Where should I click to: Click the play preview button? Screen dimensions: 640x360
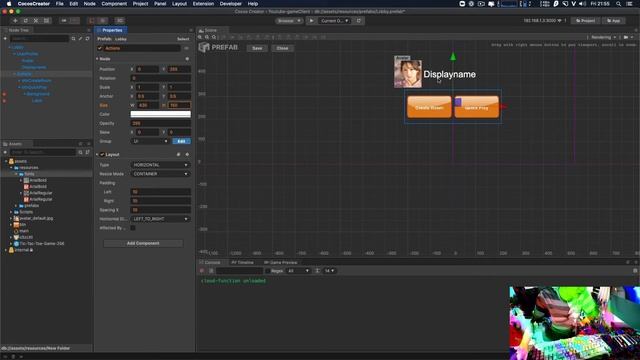click(311, 21)
